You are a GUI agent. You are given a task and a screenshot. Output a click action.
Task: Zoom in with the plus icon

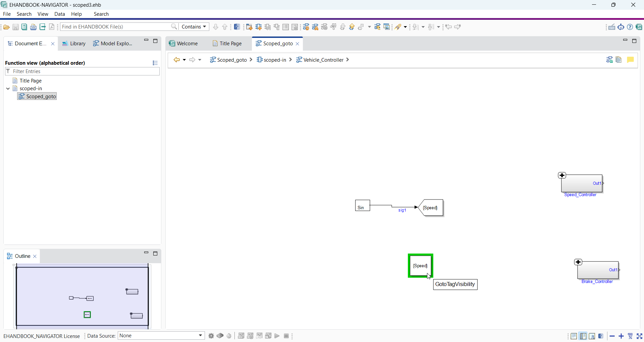point(621,336)
